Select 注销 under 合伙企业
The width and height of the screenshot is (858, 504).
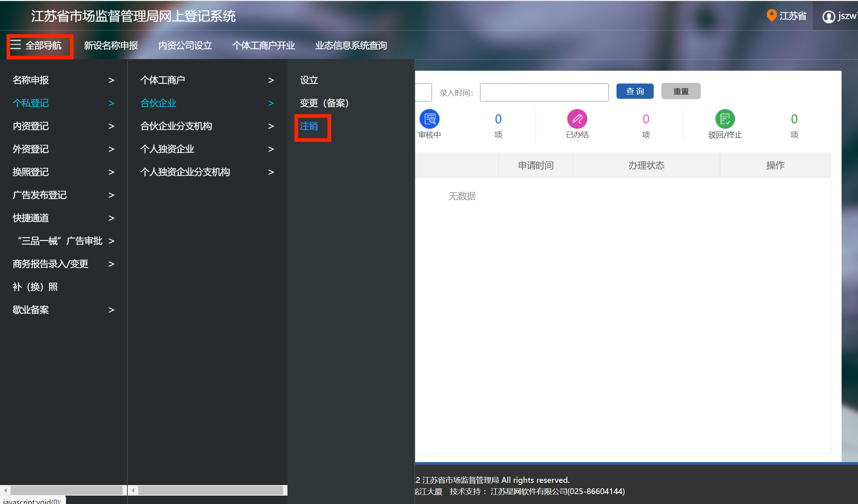pyautogui.click(x=309, y=126)
